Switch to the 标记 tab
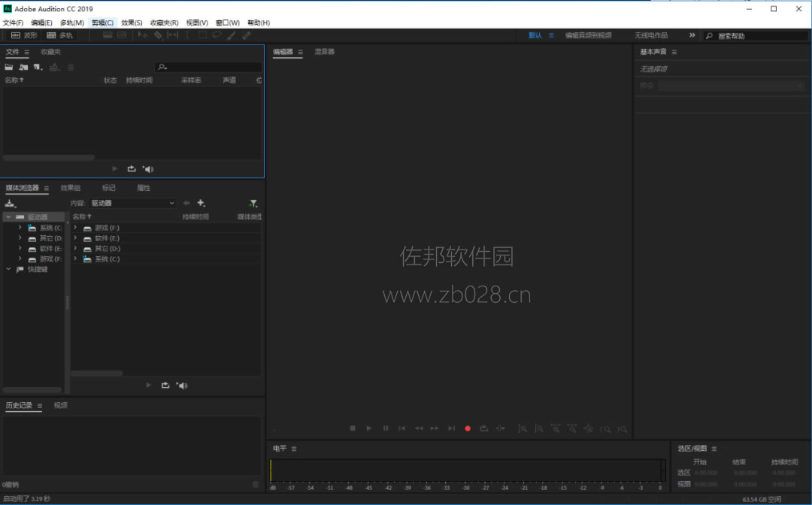Image resolution: width=812 pixels, height=505 pixels. 109,188
